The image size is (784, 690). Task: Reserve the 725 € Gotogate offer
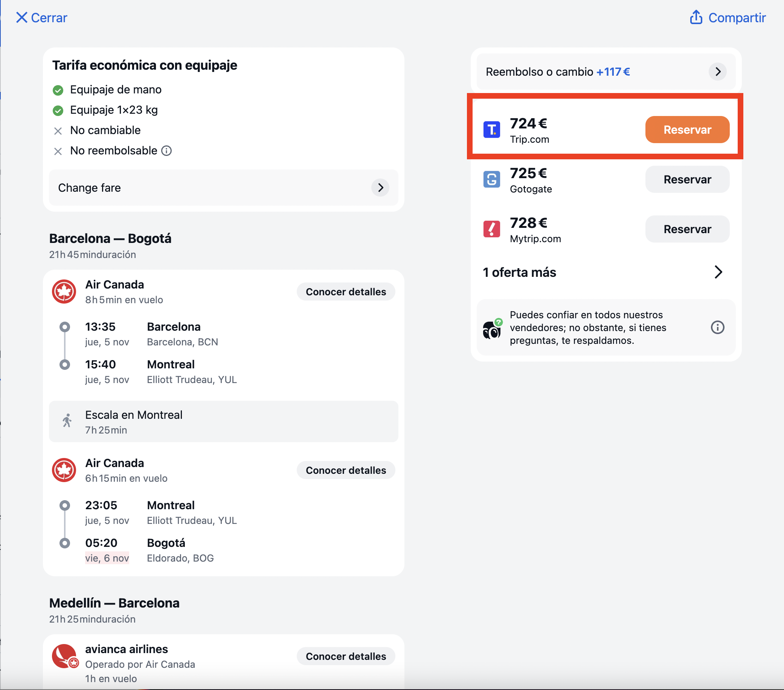click(x=687, y=179)
